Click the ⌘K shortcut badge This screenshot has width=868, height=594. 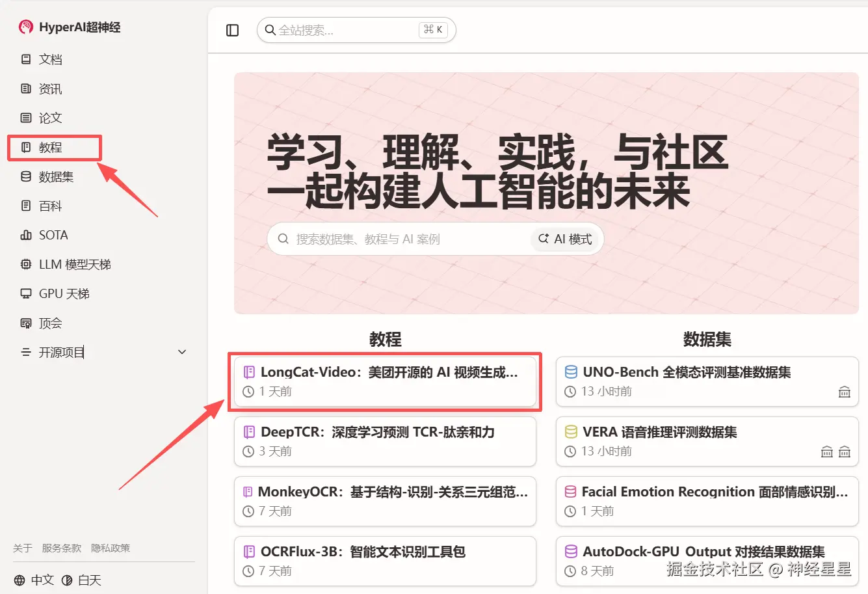[433, 29]
